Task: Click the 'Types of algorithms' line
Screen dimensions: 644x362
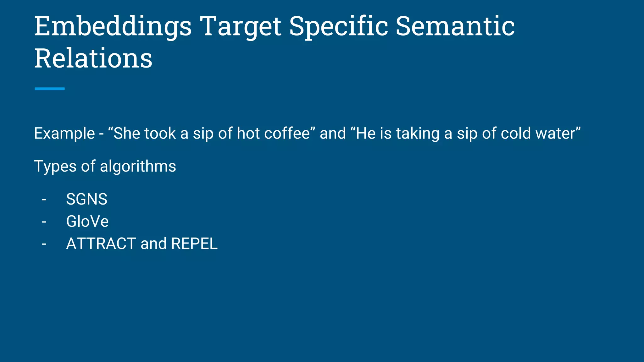Action: coord(105,166)
